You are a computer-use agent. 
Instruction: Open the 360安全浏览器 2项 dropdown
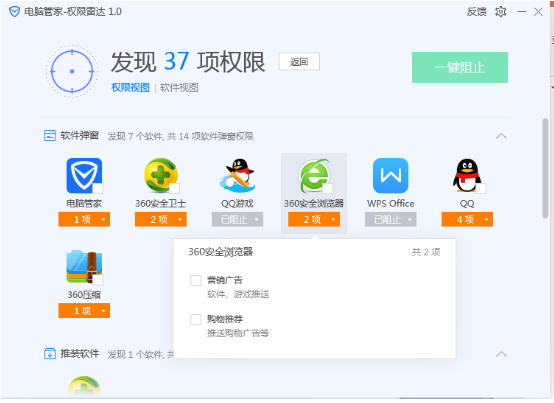click(x=314, y=219)
